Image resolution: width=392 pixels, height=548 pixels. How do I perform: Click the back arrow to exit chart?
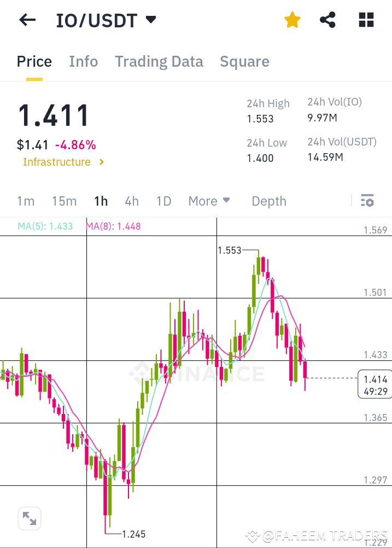pos(26,20)
